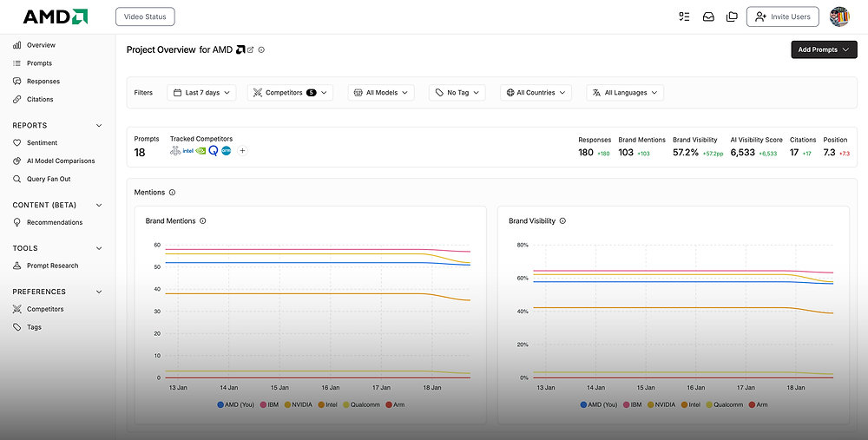Click the magnifier icon for Query Fan Out
Viewport: 868px width, 440px height.
click(x=17, y=179)
